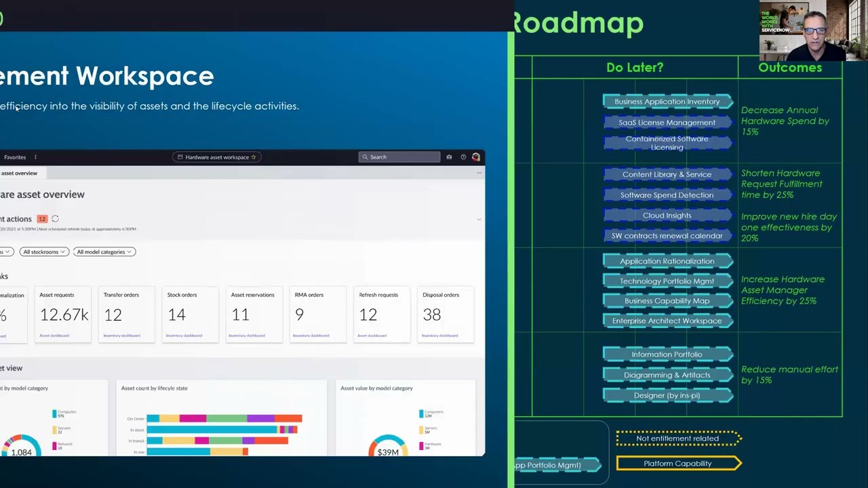Open the help question-mark icon
The image size is (868, 488).
(x=463, y=157)
